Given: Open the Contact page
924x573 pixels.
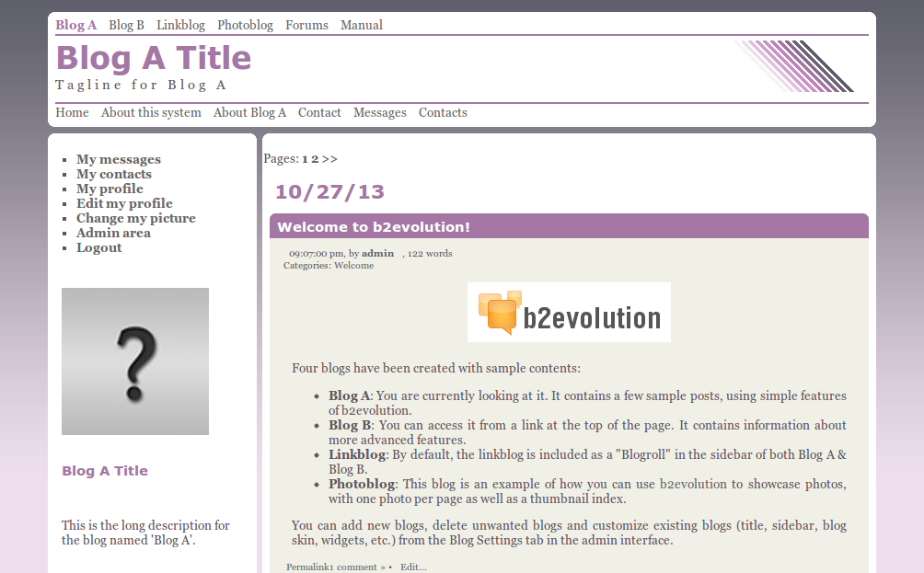Looking at the screenshot, I should click(319, 112).
